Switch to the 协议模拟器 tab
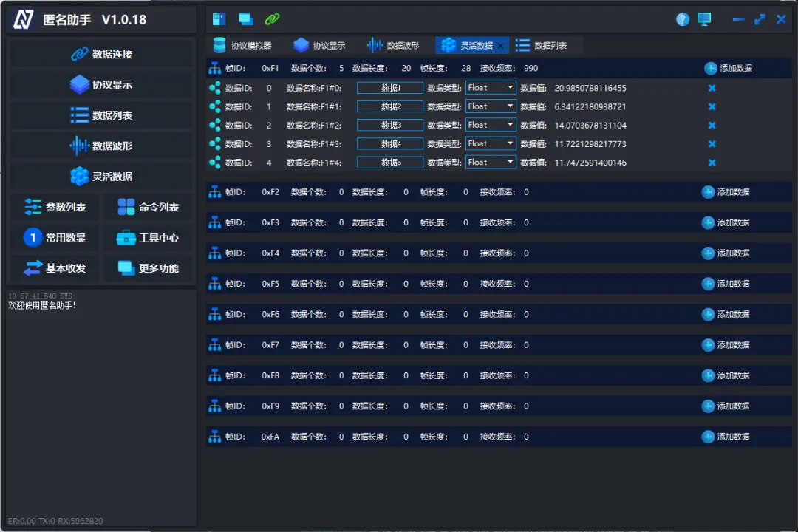Image resolution: width=798 pixels, height=532 pixels. tap(242, 45)
